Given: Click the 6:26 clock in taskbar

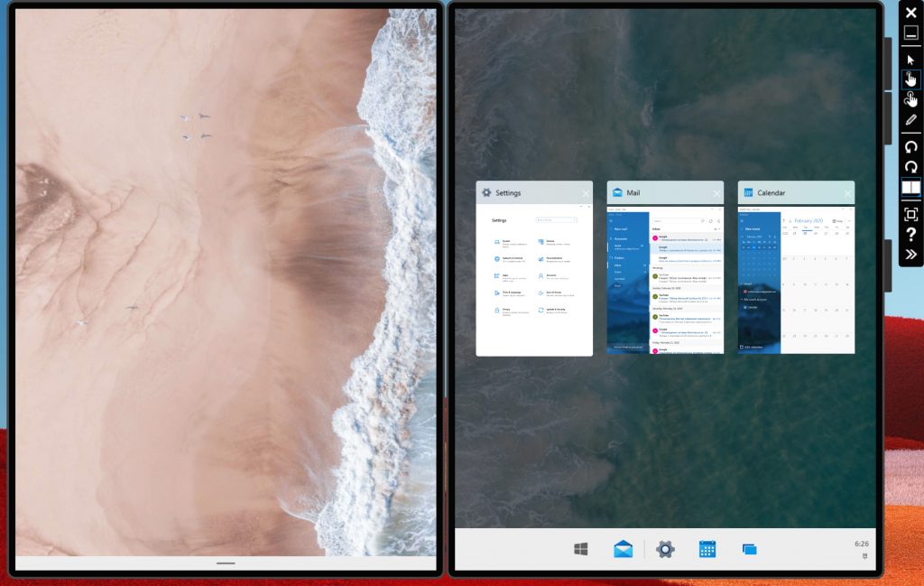Looking at the screenshot, I should [x=861, y=544].
